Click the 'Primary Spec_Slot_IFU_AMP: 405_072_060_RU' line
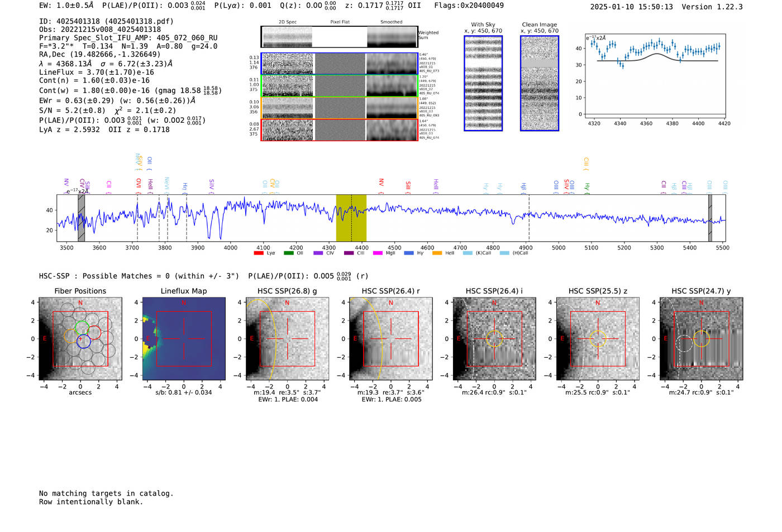The width and height of the screenshot is (782, 532). [128, 38]
